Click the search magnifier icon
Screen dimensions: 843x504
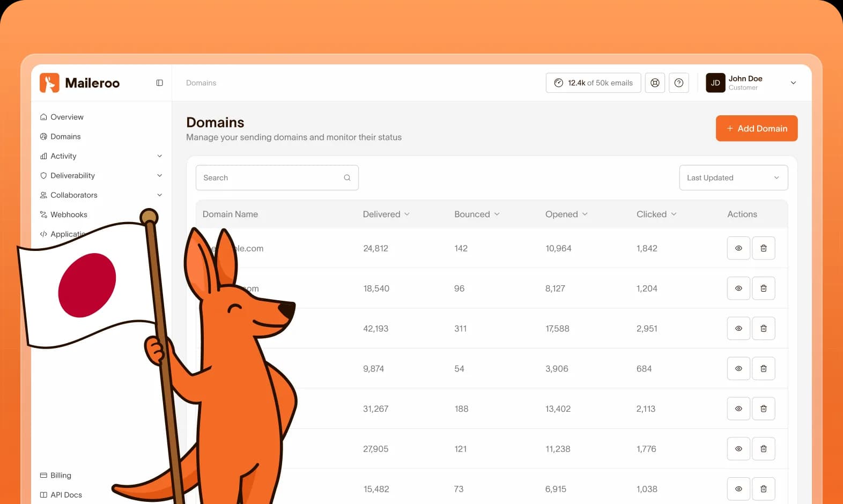click(347, 178)
